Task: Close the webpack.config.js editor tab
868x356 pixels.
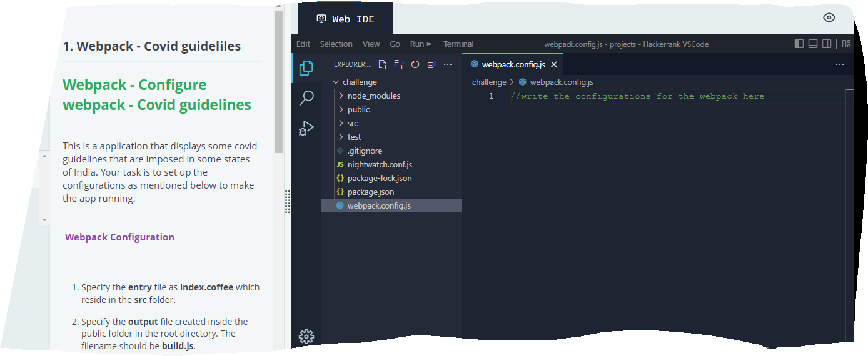Action: point(554,64)
